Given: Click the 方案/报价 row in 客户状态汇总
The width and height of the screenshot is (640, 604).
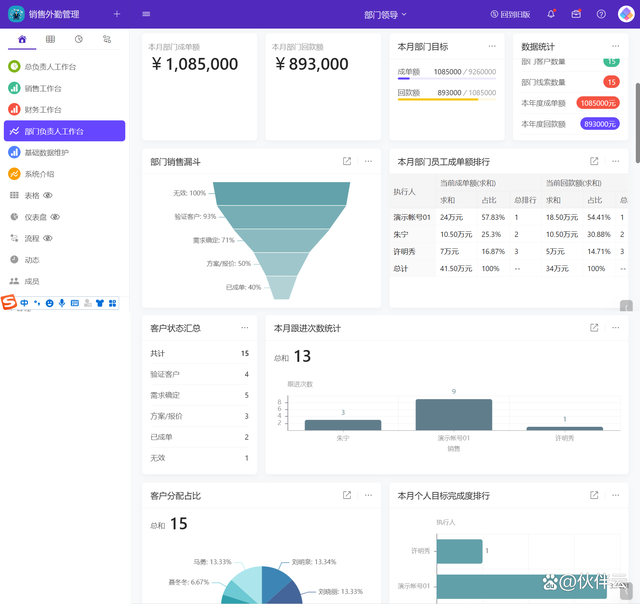Looking at the screenshot, I should [200, 416].
